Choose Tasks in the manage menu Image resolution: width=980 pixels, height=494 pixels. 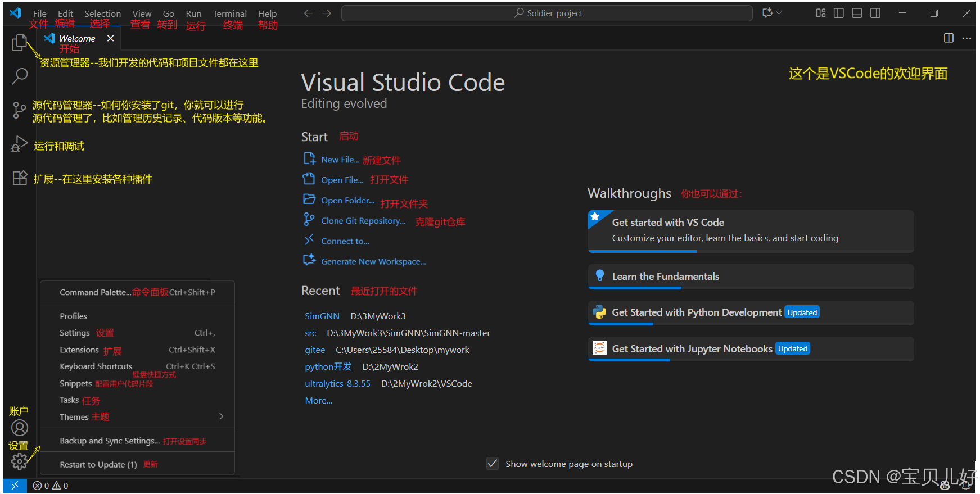[137, 400]
